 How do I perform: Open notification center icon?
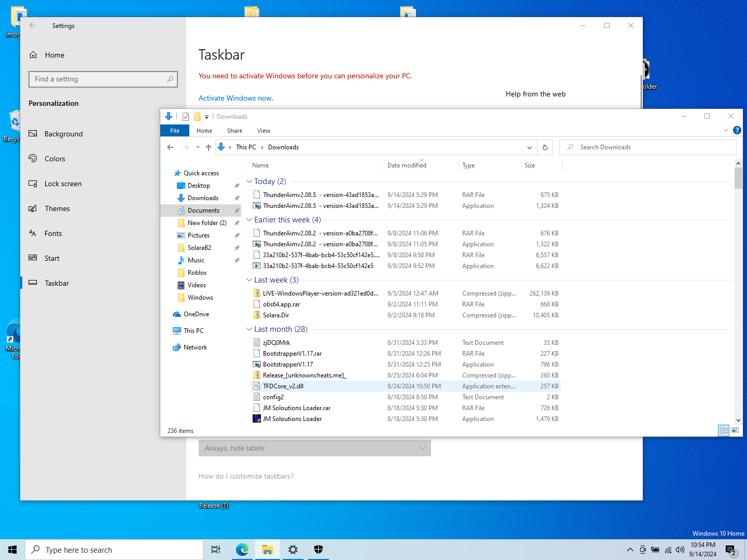point(731,550)
